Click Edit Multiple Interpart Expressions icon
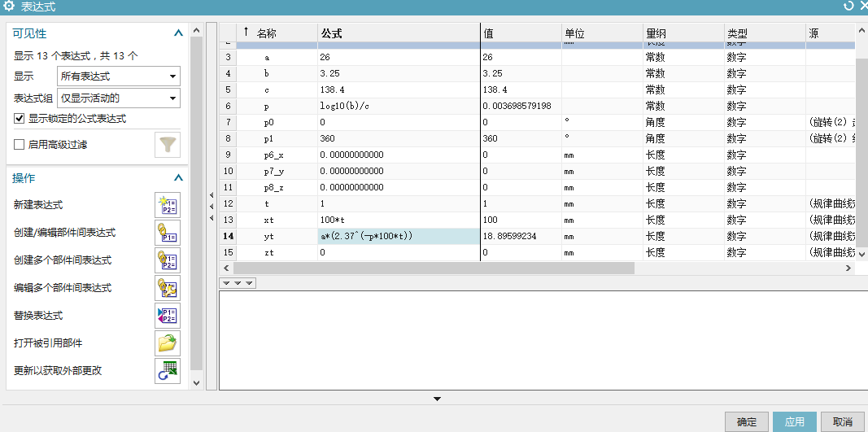The image size is (868, 432). click(167, 288)
